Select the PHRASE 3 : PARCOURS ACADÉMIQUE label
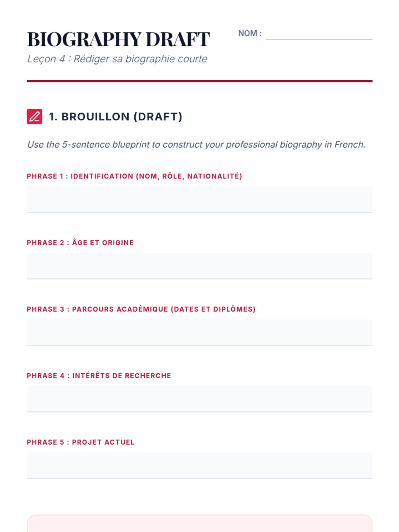Viewport: 399px width, 532px height. [141, 309]
